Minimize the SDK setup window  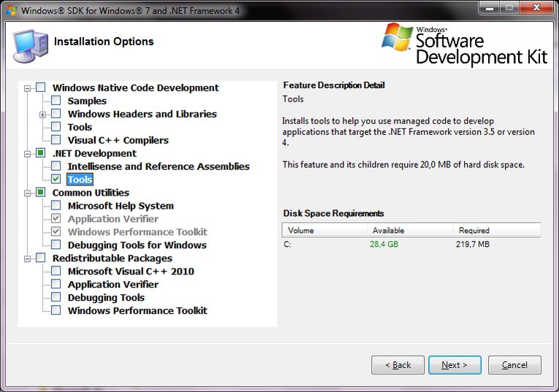pyautogui.click(x=490, y=8)
